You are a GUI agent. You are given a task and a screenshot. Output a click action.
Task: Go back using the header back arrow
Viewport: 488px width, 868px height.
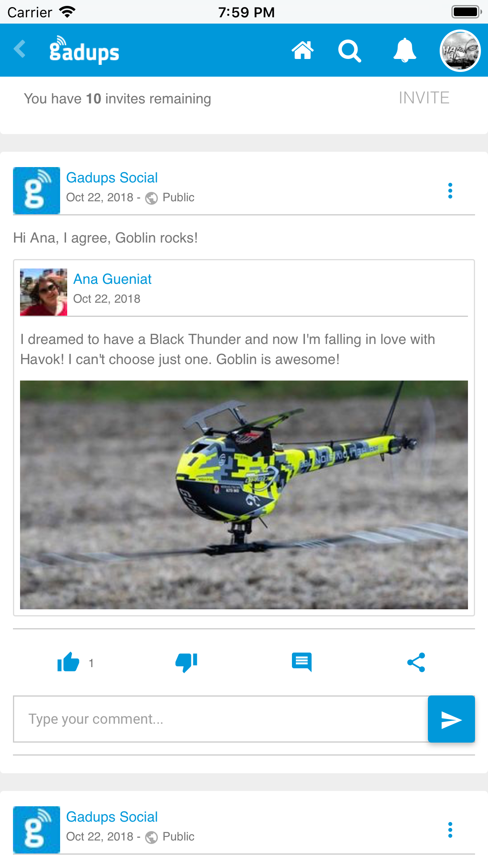click(x=19, y=50)
